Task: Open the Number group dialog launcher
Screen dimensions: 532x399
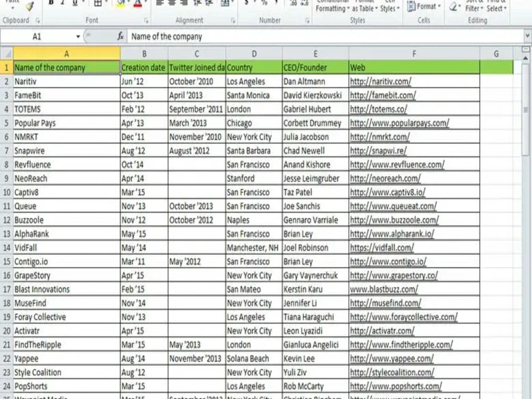Action: click(307, 21)
